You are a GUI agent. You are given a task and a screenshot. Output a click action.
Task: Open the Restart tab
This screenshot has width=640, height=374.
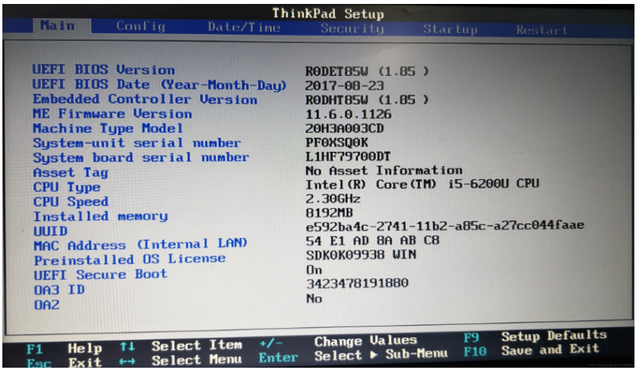click(542, 30)
